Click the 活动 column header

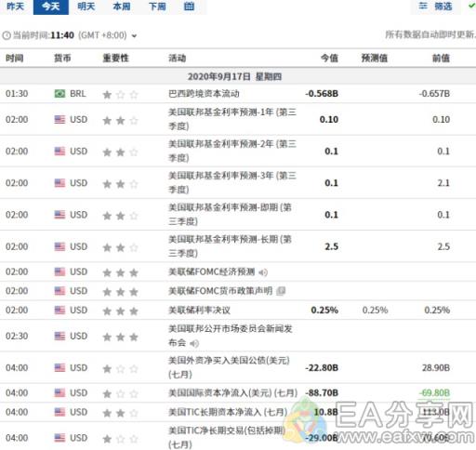point(178,58)
